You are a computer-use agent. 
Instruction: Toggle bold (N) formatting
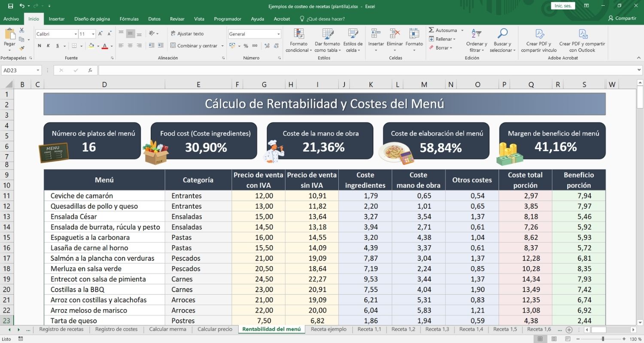pyautogui.click(x=39, y=46)
